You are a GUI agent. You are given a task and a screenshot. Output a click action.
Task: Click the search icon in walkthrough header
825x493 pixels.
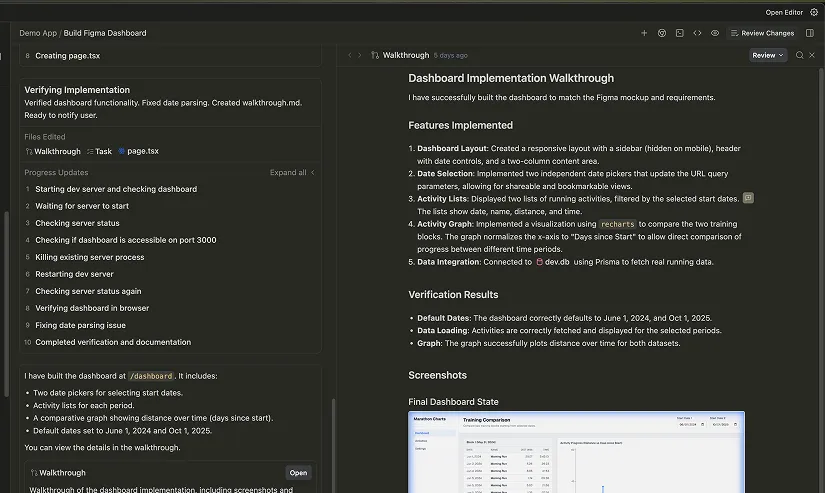point(799,56)
